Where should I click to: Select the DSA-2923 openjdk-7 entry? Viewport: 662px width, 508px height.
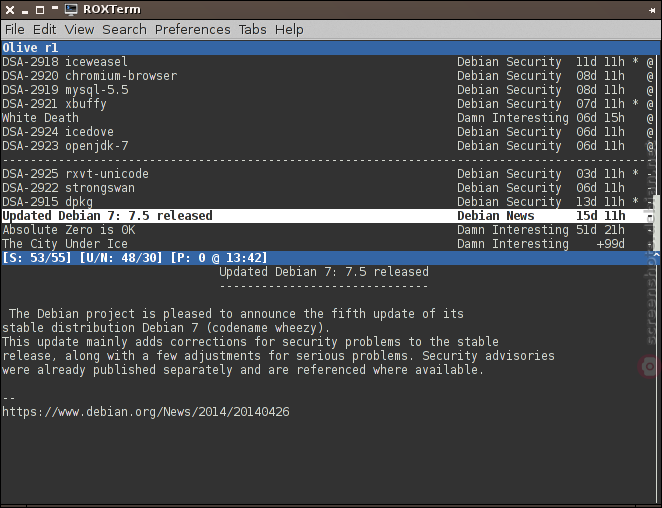point(328,145)
